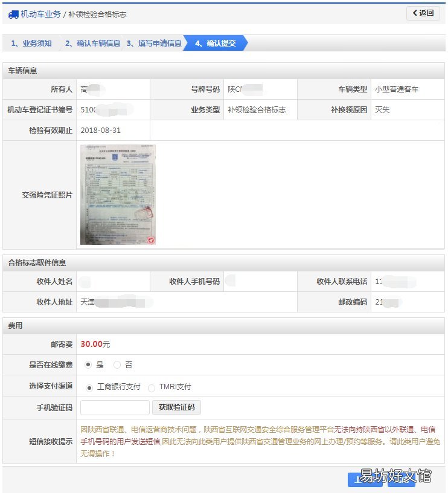Choose TMRI支付 payment channel
Screen dimensions: 448x495
[x=152, y=387]
